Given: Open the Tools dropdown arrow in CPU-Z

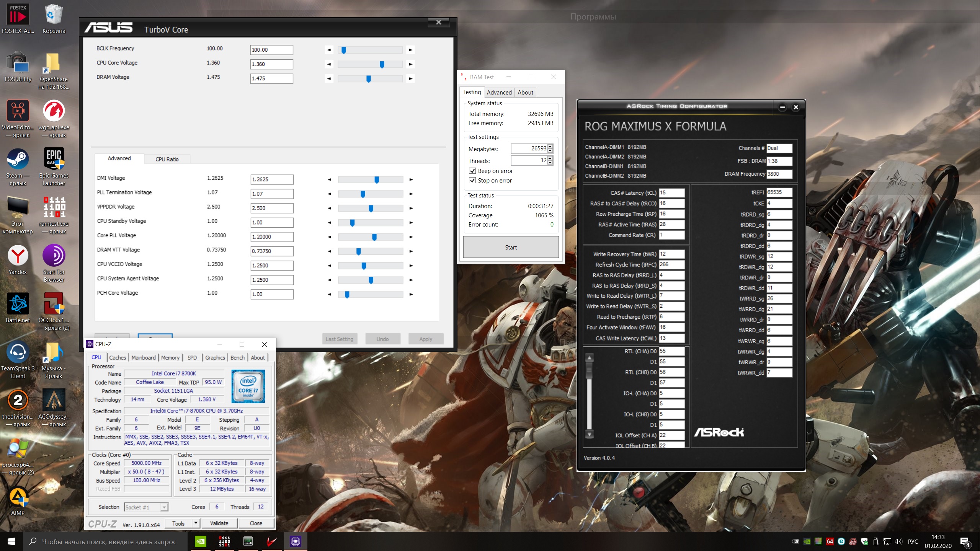Looking at the screenshot, I should [x=196, y=523].
